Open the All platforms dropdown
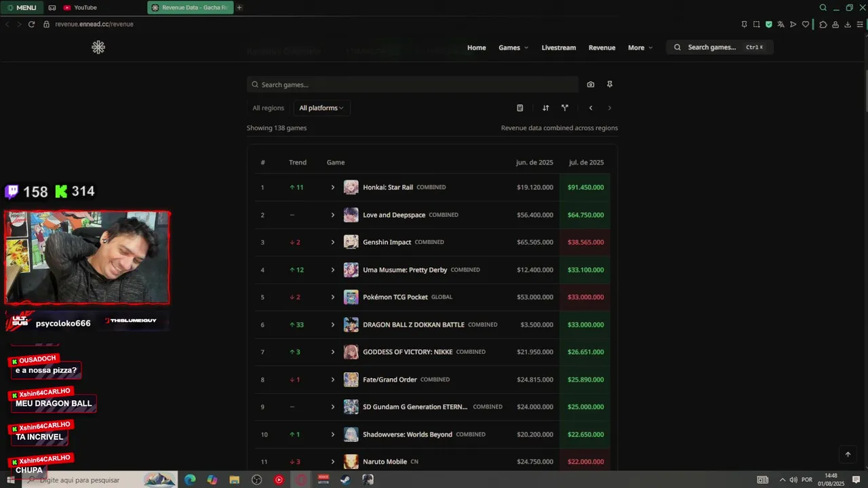 pyautogui.click(x=321, y=108)
